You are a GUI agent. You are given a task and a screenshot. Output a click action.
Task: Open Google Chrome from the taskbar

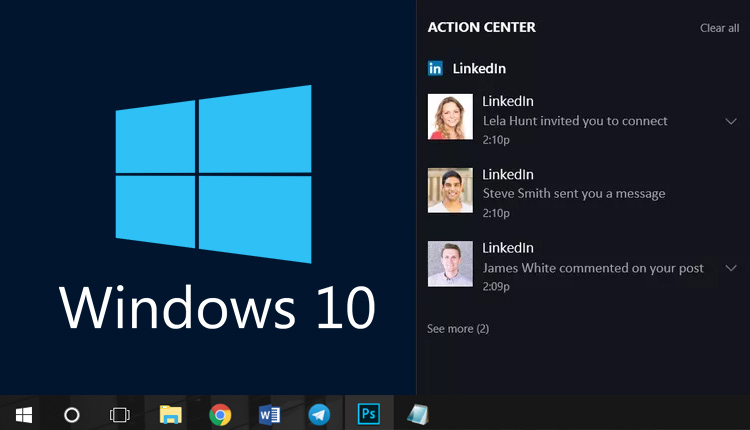click(220, 415)
